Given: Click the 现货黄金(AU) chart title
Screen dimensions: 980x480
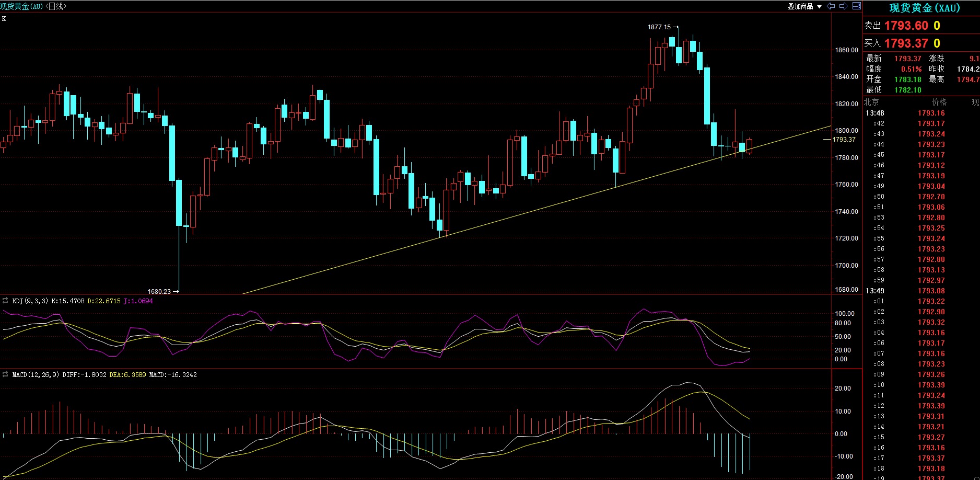Looking at the screenshot, I should click(x=22, y=6).
